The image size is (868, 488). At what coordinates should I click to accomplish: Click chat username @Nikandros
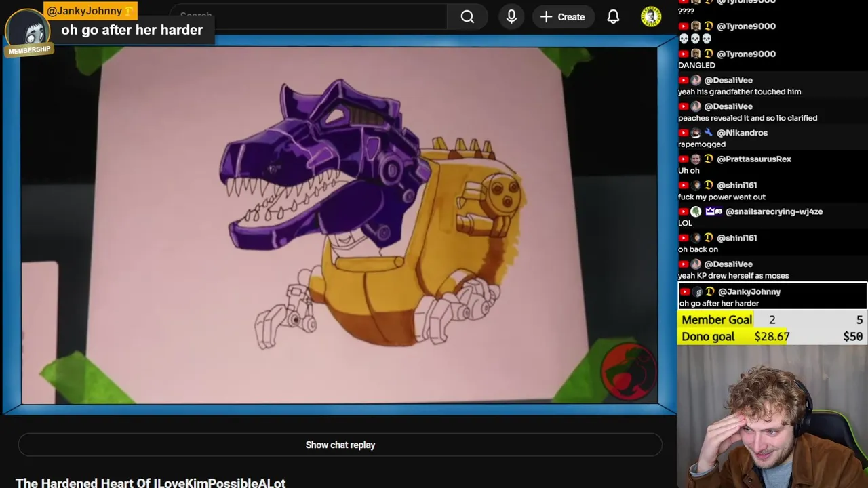pyautogui.click(x=742, y=133)
